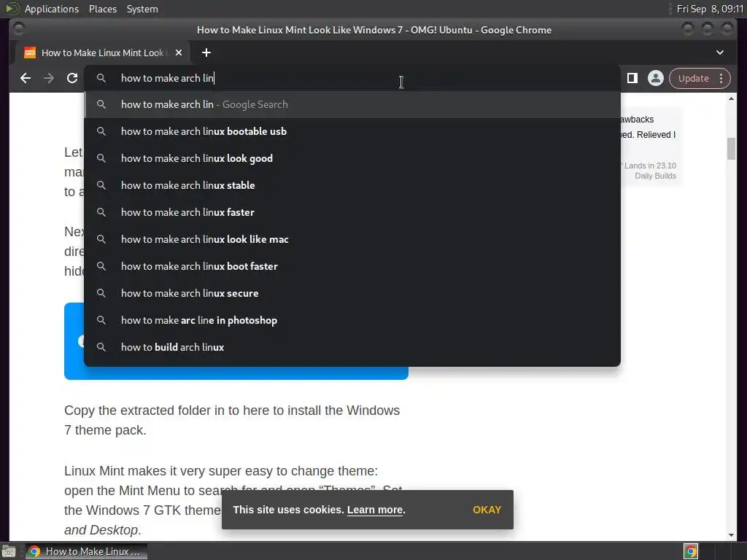747x560 pixels.
Task: Click search icon beside 'linux faster' suggestion
Action: coord(101,212)
